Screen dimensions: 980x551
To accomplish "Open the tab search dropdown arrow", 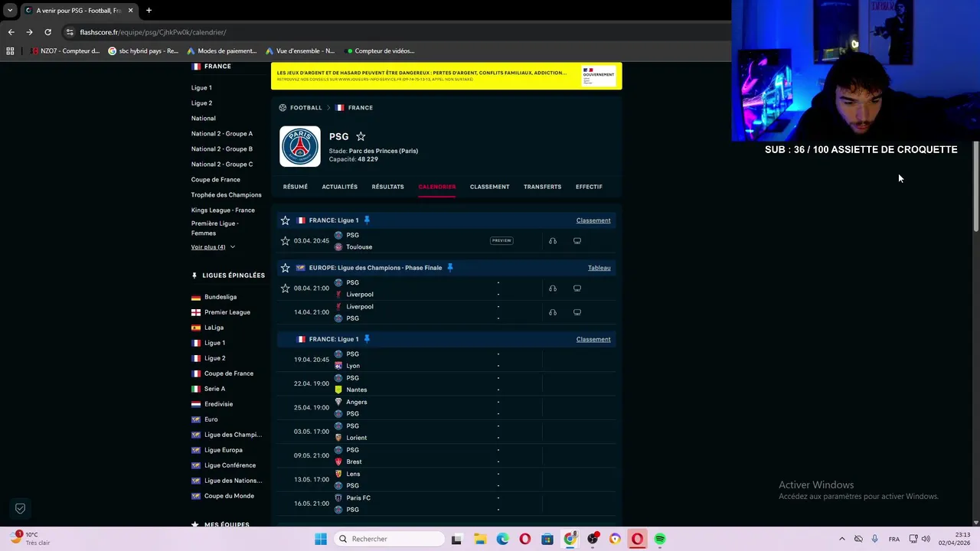I will coord(10,11).
